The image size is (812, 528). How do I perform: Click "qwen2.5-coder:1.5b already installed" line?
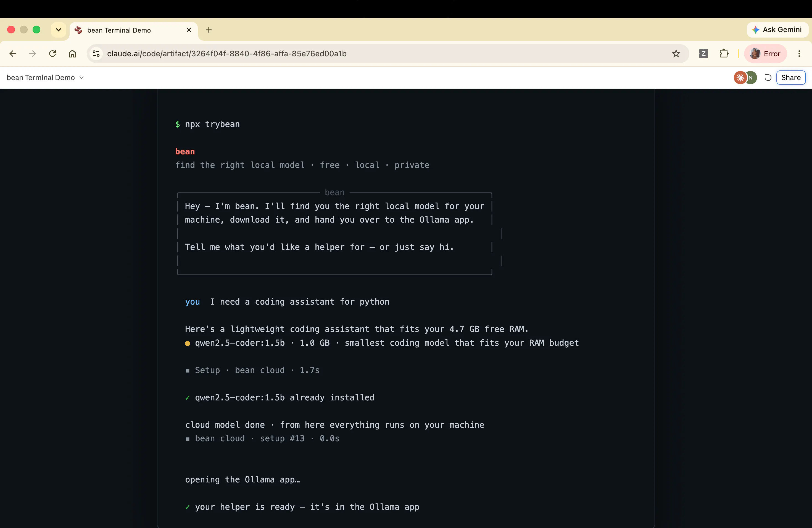pos(280,397)
